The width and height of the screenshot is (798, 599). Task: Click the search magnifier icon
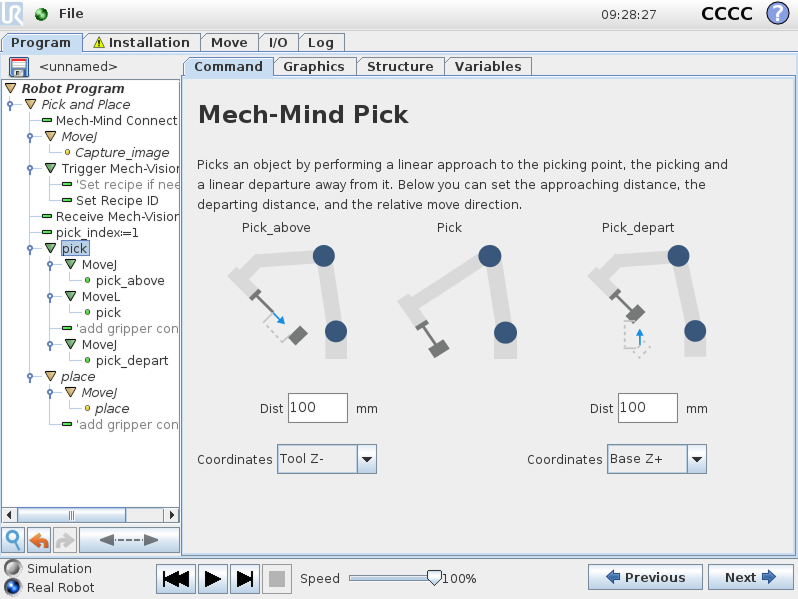point(13,540)
